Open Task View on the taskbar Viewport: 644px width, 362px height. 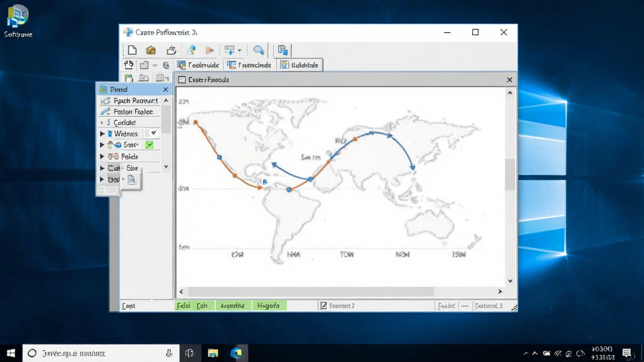[189, 353]
